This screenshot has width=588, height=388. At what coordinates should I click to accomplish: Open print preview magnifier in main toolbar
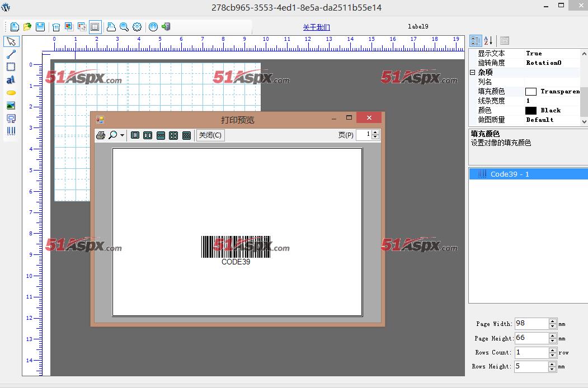(x=124, y=27)
